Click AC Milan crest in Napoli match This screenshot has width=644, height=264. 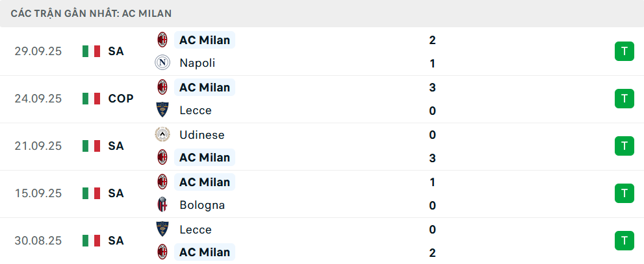click(162, 40)
